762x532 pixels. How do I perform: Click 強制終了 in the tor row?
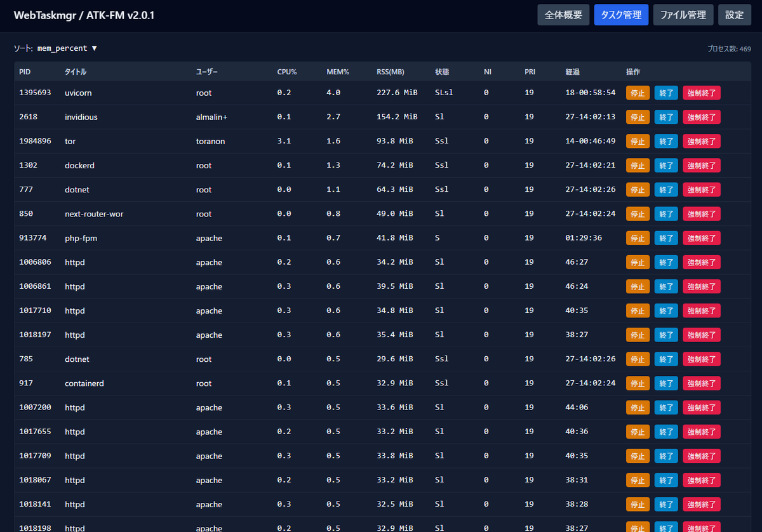[702, 141]
